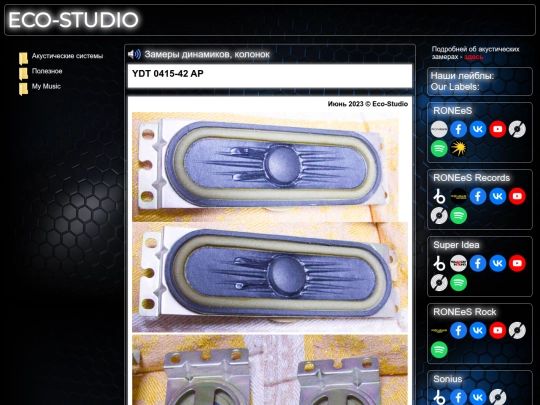Viewport: 540px width, 405px height.
Task: Open Super Idea Spotify profile
Action: point(458,283)
